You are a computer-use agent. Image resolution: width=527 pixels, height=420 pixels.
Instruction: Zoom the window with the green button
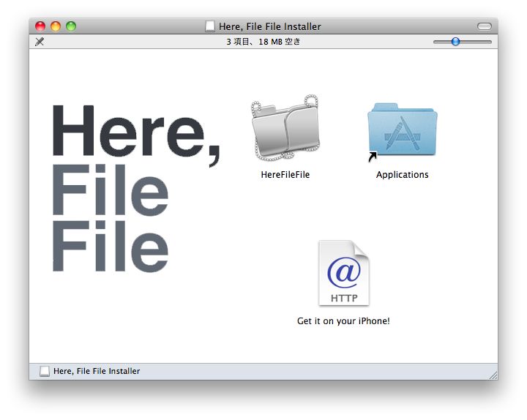pyautogui.click(x=71, y=26)
